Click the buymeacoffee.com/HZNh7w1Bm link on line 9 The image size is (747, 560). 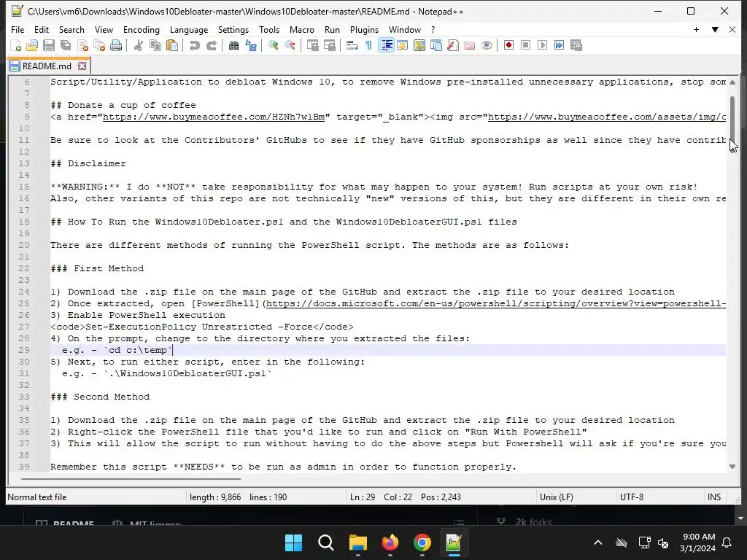(214, 117)
